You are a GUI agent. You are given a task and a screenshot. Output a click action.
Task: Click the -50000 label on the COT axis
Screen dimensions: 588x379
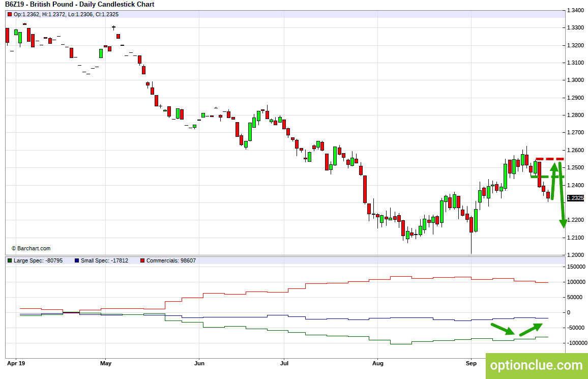(576, 328)
